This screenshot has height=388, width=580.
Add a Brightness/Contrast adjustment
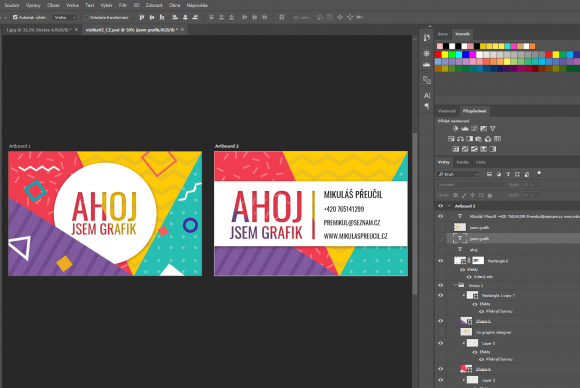pos(455,128)
